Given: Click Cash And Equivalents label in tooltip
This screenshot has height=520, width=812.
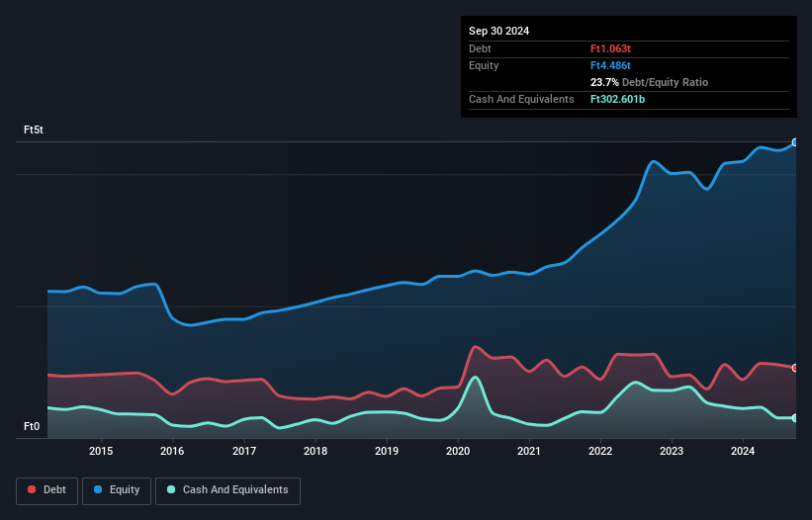Looking at the screenshot, I should point(521,99).
